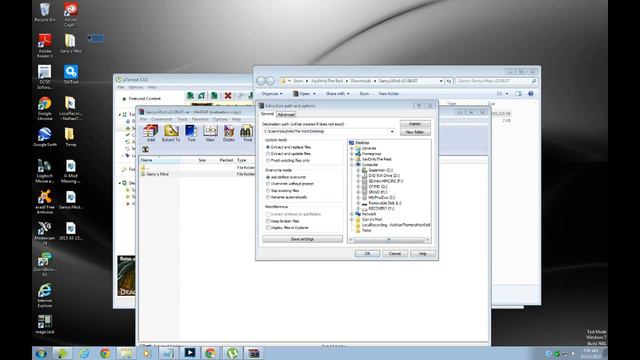Expand Garry's Mod node in folder tree
Viewport: 640px width, 360px height.
pos(352,220)
